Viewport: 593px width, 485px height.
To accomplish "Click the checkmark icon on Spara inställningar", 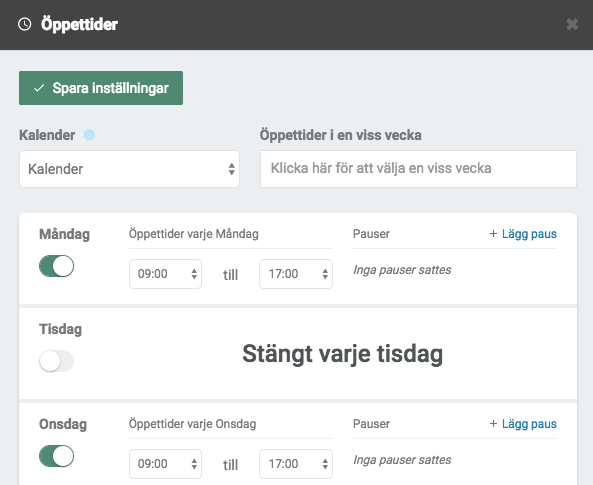I will [39, 88].
